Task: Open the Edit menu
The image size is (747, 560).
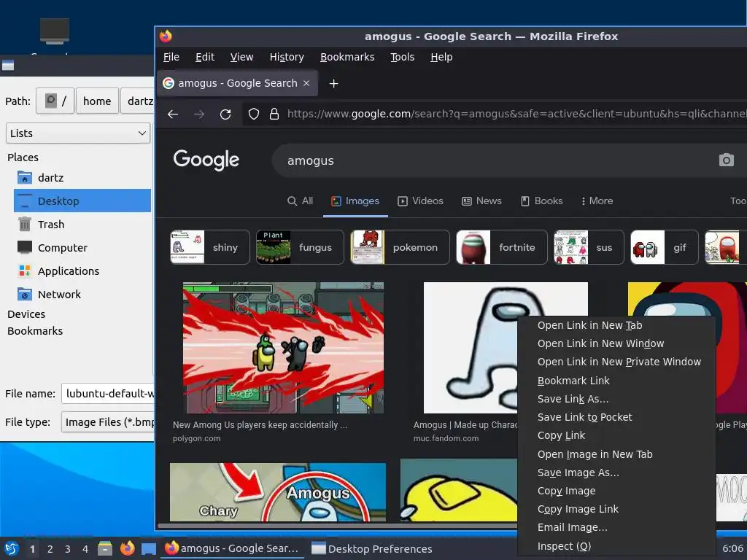Action: point(205,57)
